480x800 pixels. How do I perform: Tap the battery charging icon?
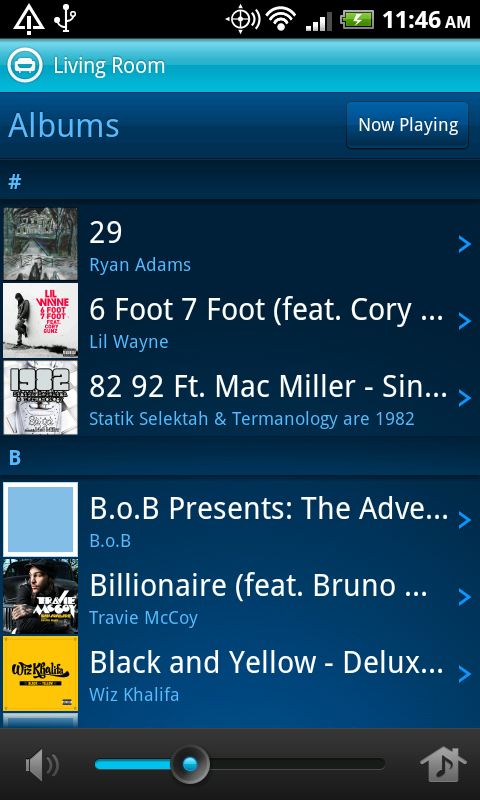coord(357,20)
